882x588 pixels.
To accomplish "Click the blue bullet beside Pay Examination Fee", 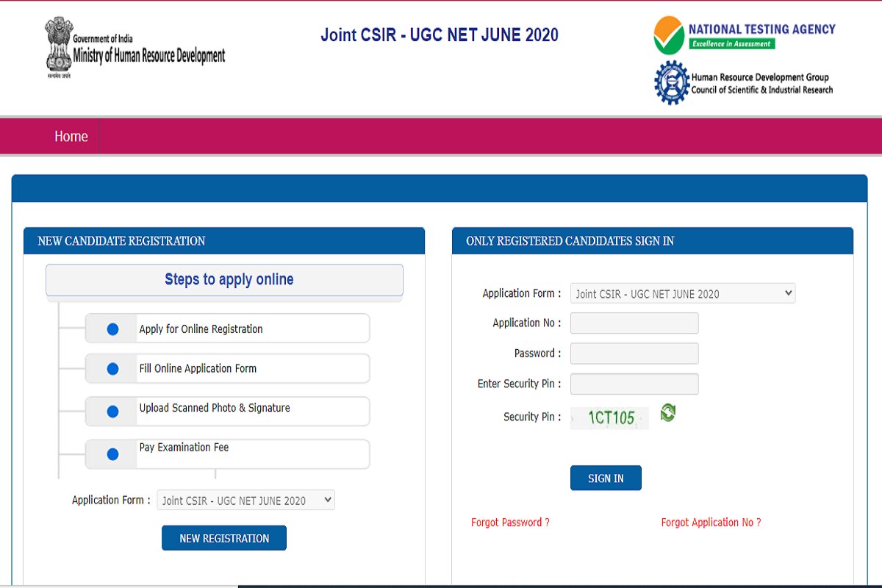I will pos(112,454).
